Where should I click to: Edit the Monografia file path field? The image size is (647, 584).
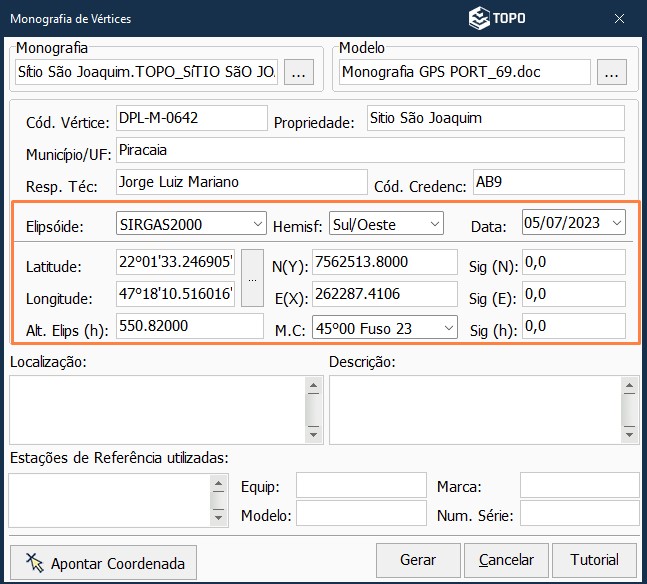point(146,72)
